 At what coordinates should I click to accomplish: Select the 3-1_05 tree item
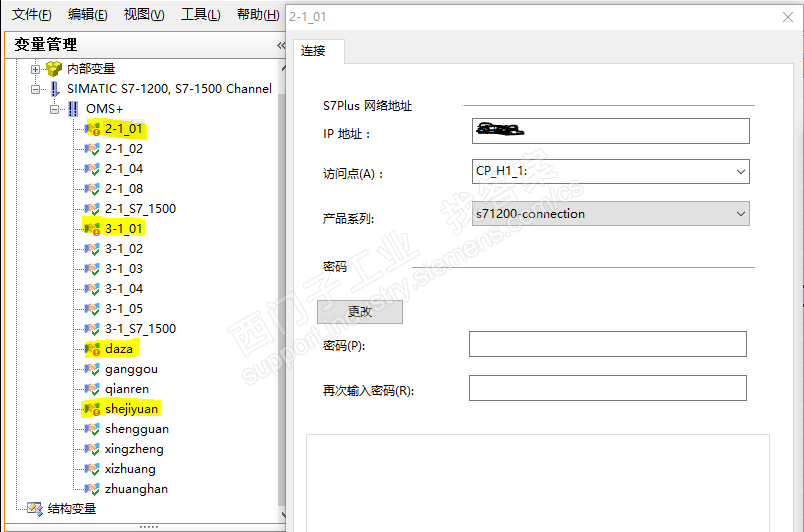coord(124,309)
